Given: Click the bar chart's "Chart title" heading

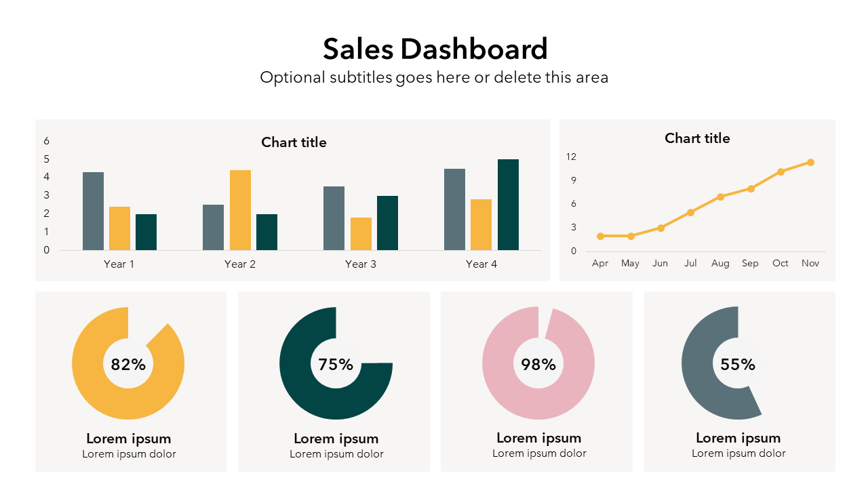Looking at the screenshot, I should [x=294, y=142].
